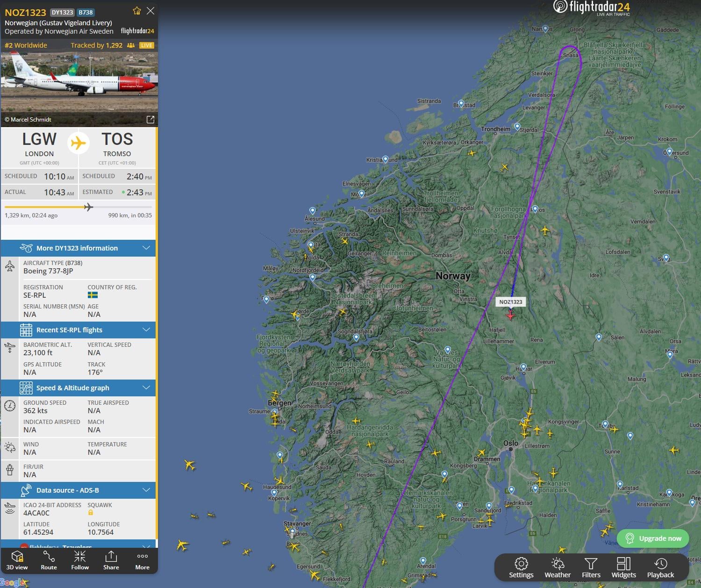Expand Data source - ADS-B section
This screenshot has width=701, height=588.
(x=79, y=490)
